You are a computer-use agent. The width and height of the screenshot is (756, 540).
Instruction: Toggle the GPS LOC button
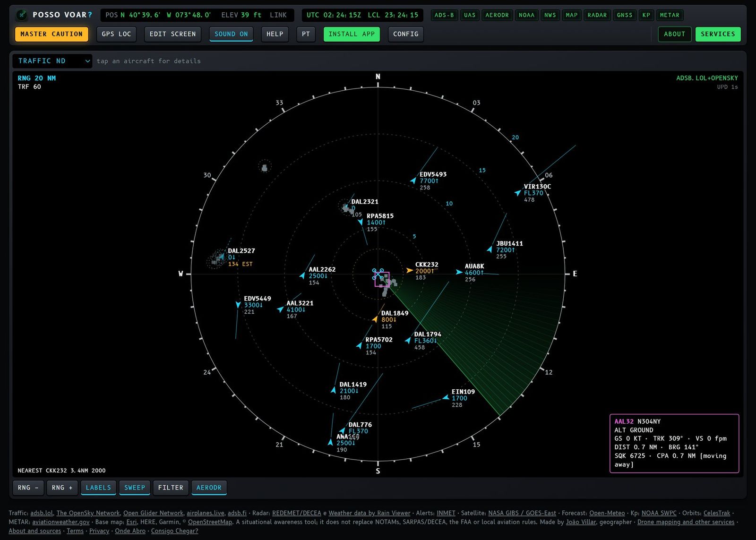116,34
